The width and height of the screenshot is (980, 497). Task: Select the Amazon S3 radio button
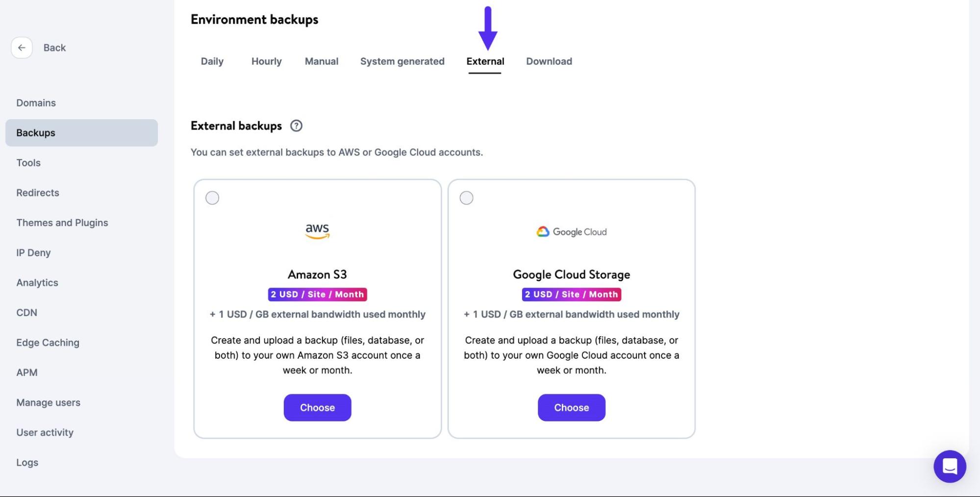212,198
